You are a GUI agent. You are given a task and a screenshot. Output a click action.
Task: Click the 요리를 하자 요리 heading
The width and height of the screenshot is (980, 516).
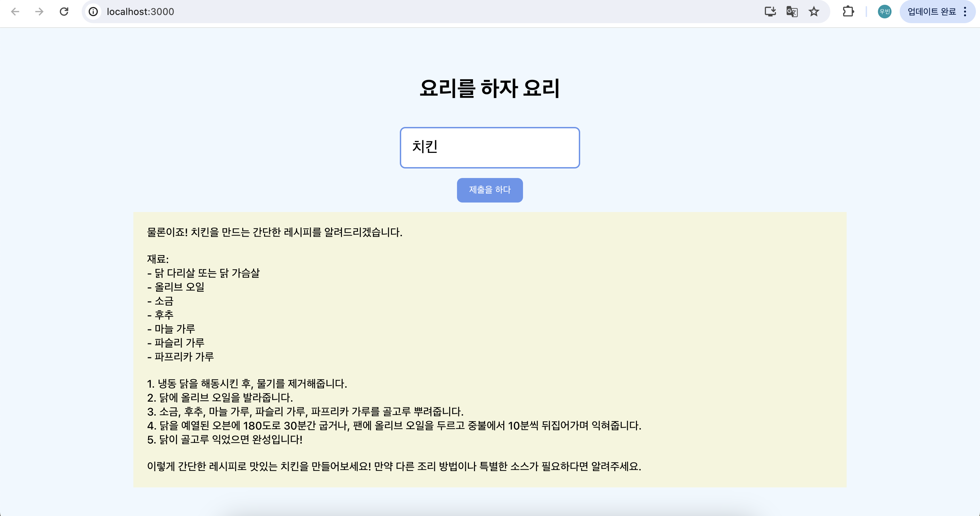point(490,88)
